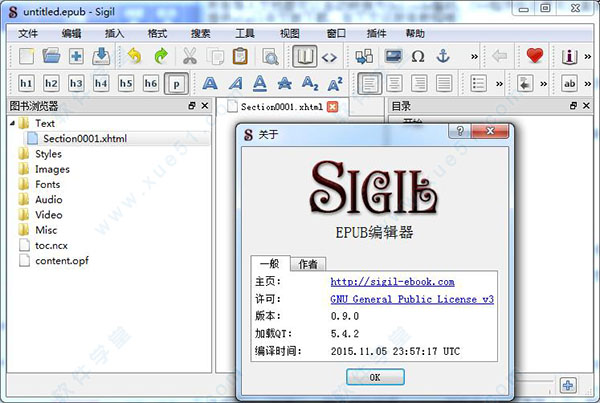
Task: Undo the last edit
Action: [x=134, y=56]
